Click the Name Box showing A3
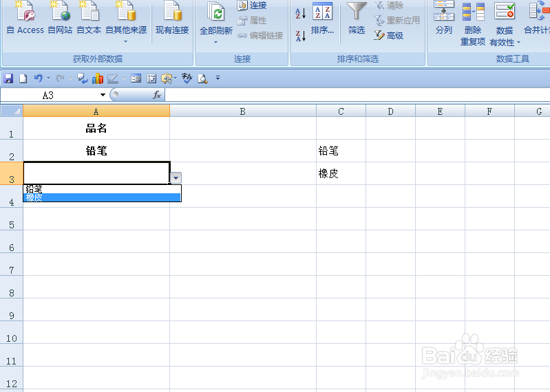550x392 pixels. click(48, 95)
